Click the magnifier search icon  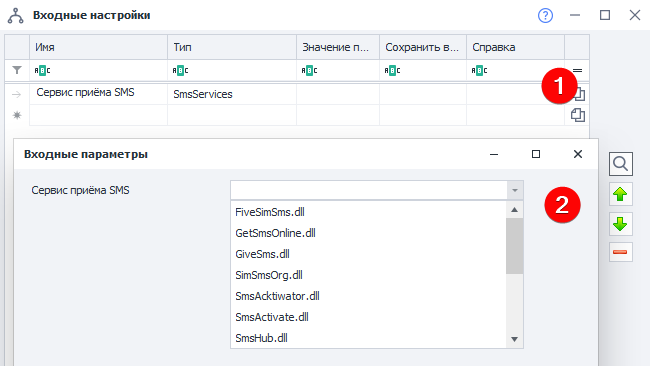[621, 164]
